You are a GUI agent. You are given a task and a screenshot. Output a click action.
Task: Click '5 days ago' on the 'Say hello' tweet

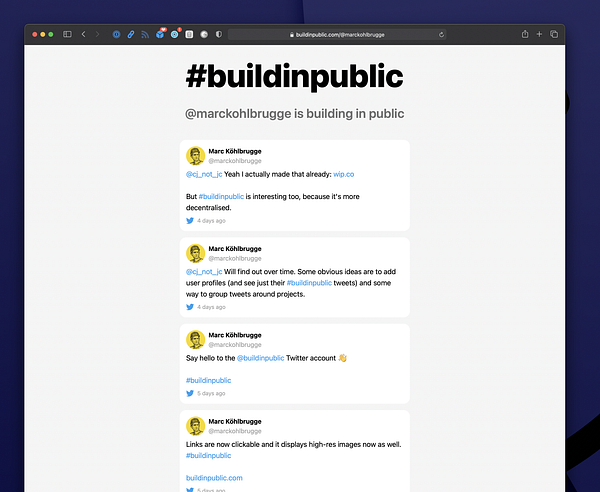[x=211, y=393]
